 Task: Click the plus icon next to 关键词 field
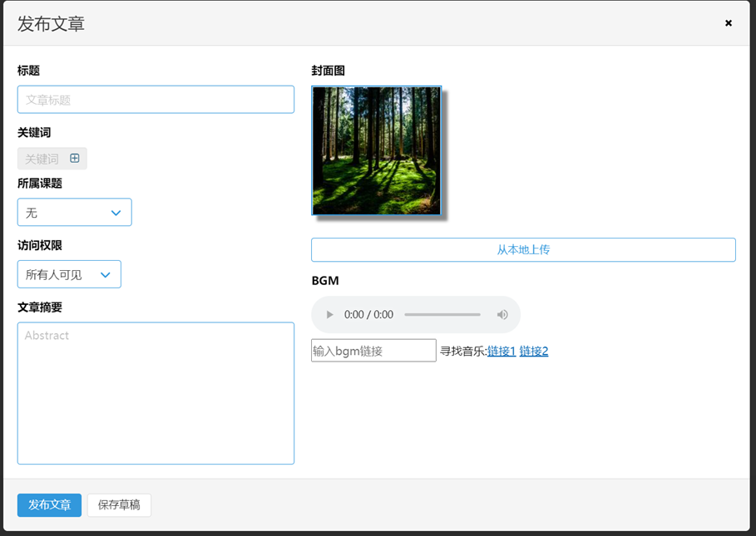pyautogui.click(x=75, y=158)
